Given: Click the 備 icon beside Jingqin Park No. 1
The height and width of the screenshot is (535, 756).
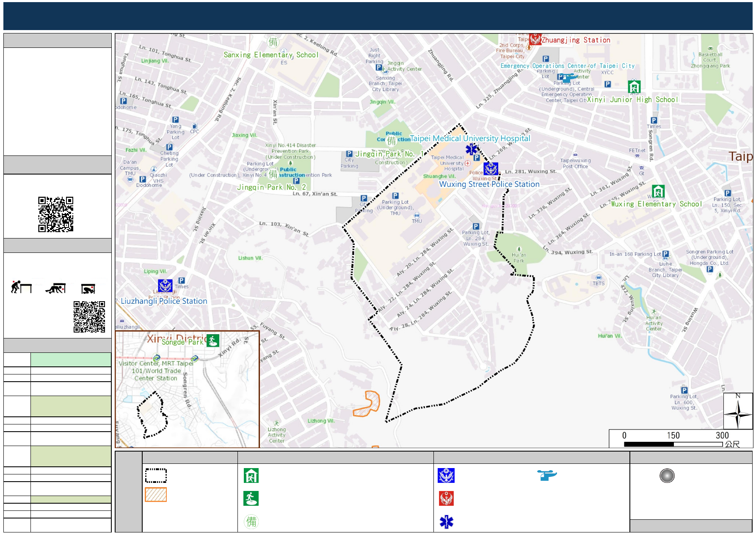Looking at the screenshot, I should pyautogui.click(x=392, y=141).
